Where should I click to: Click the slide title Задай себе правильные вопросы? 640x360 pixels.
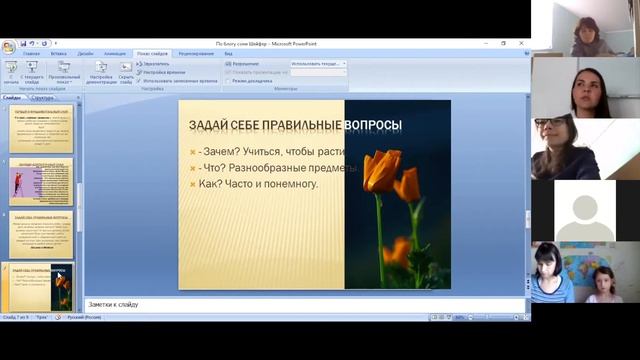tap(295, 125)
